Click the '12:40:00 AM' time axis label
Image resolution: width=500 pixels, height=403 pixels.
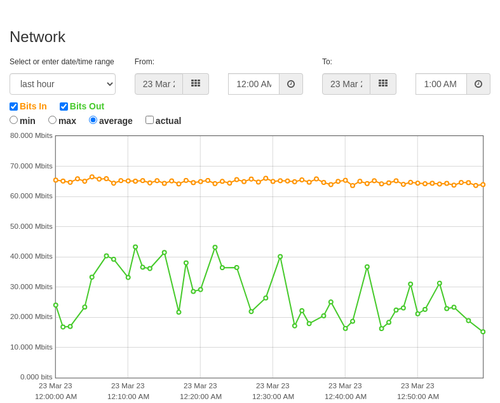point(345,397)
